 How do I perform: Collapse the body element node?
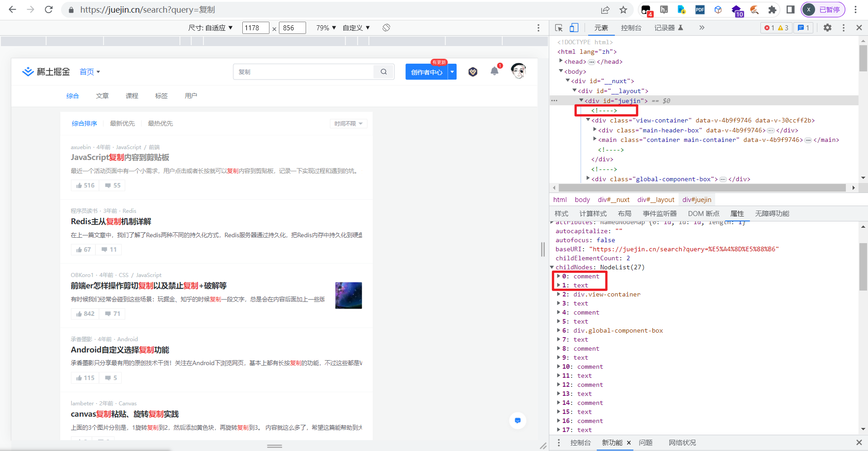click(561, 71)
